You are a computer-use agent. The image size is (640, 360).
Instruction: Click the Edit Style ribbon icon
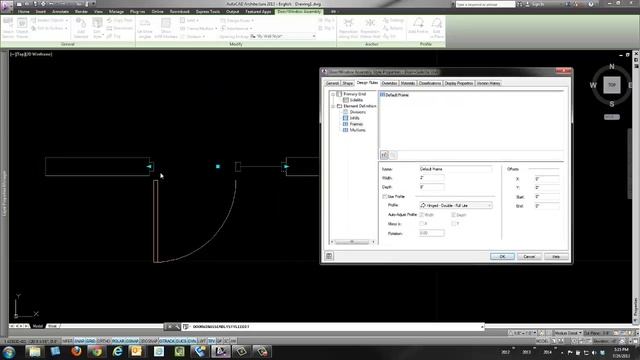[97, 28]
